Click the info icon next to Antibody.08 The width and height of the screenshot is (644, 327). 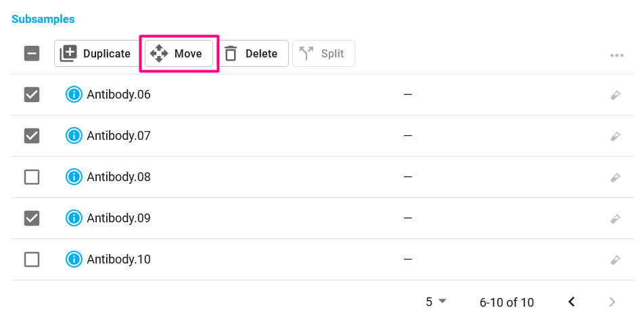[74, 177]
